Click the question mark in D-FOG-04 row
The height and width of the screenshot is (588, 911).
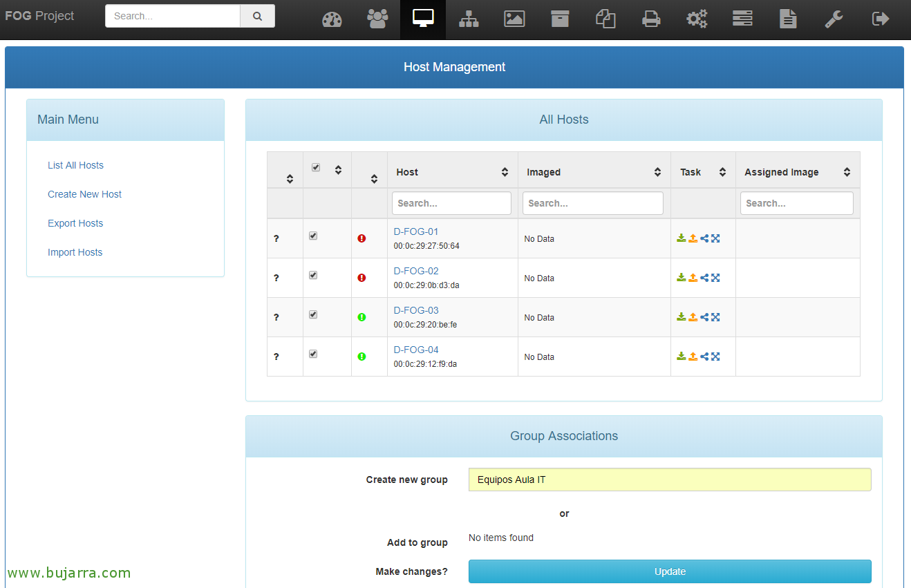pyautogui.click(x=276, y=357)
